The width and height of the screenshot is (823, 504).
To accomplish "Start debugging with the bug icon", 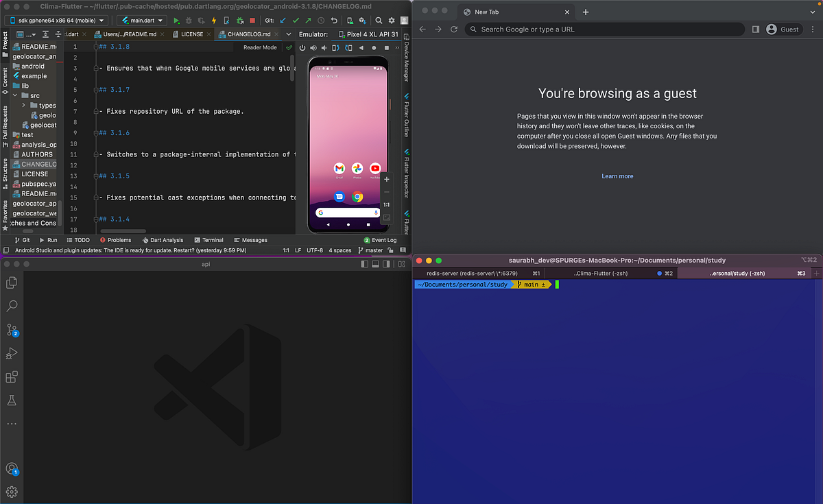I will pyautogui.click(x=189, y=21).
